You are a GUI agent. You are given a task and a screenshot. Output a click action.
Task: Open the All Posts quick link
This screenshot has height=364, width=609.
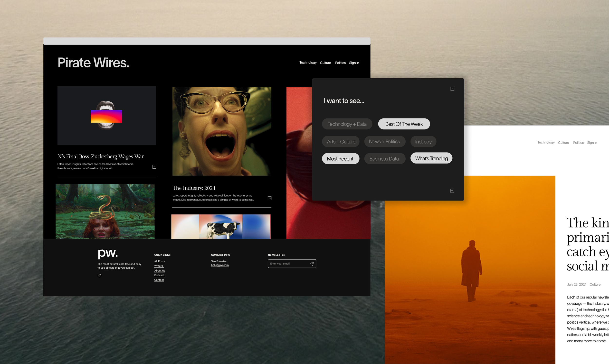click(159, 262)
